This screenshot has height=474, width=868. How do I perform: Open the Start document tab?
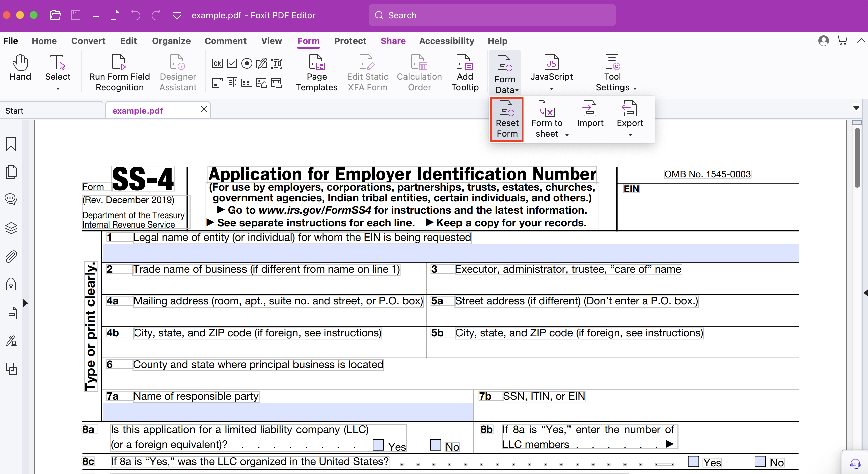(x=51, y=111)
